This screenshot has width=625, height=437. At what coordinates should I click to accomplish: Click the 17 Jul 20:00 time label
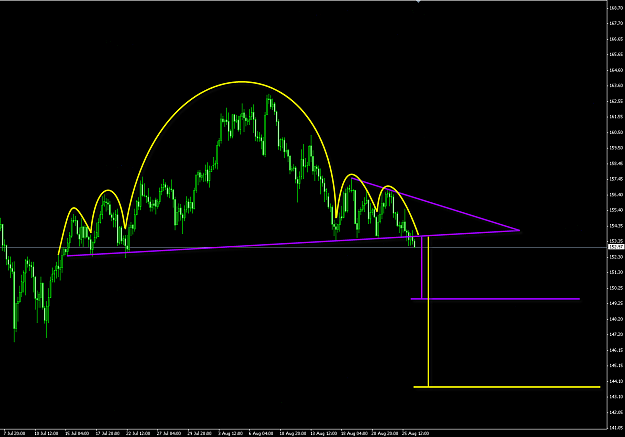108,433
